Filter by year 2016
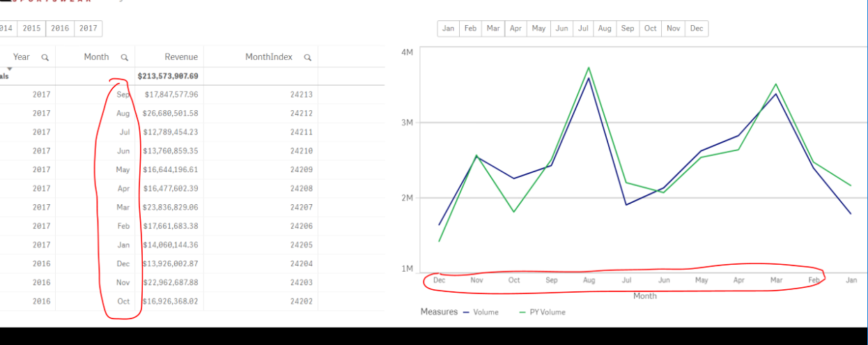This screenshot has height=345, width=868. (60, 29)
